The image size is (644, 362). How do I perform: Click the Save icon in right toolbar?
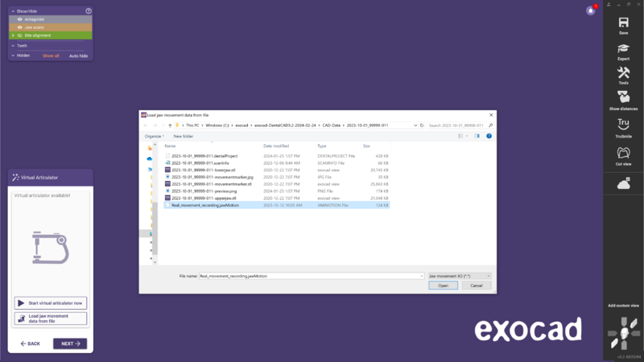point(623,23)
